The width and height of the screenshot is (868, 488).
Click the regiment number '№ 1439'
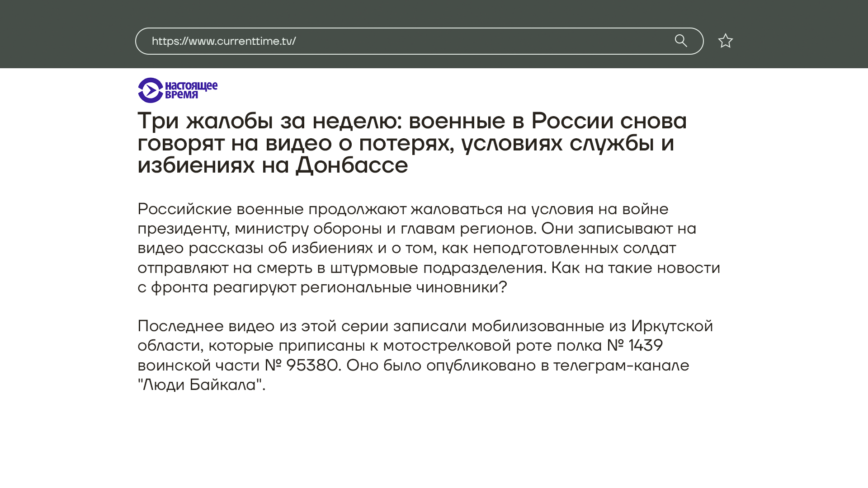(x=635, y=346)
